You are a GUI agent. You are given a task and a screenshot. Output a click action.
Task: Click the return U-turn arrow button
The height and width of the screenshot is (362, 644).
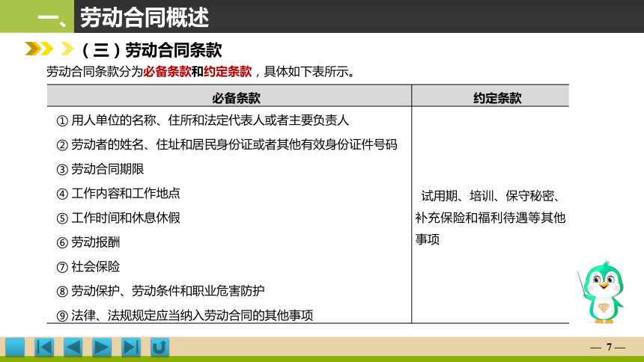160,347
